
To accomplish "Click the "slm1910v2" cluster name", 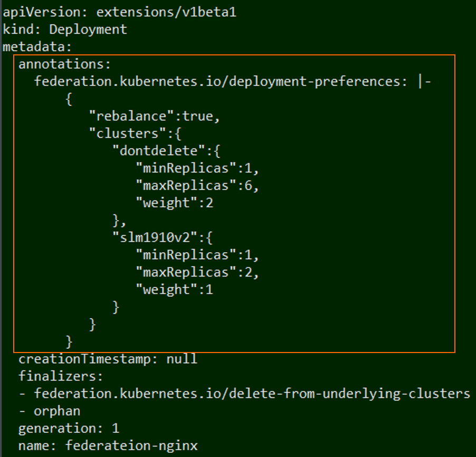I will [155, 237].
